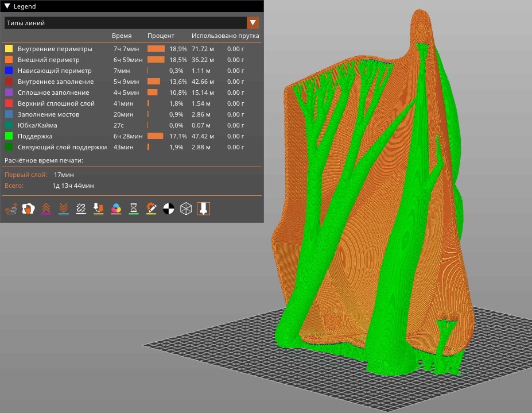This screenshot has width=532, height=413.
Task: Toggle travel moves visibility icon
Action: click(x=10, y=209)
